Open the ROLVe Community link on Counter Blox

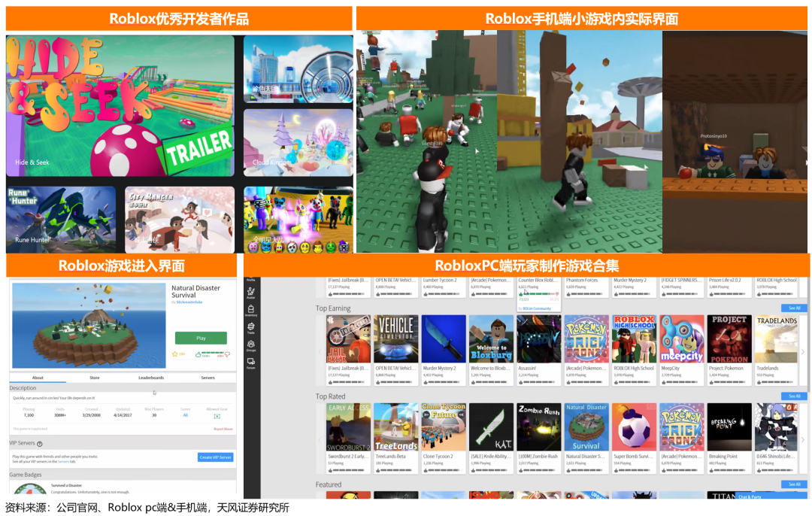click(537, 308)
